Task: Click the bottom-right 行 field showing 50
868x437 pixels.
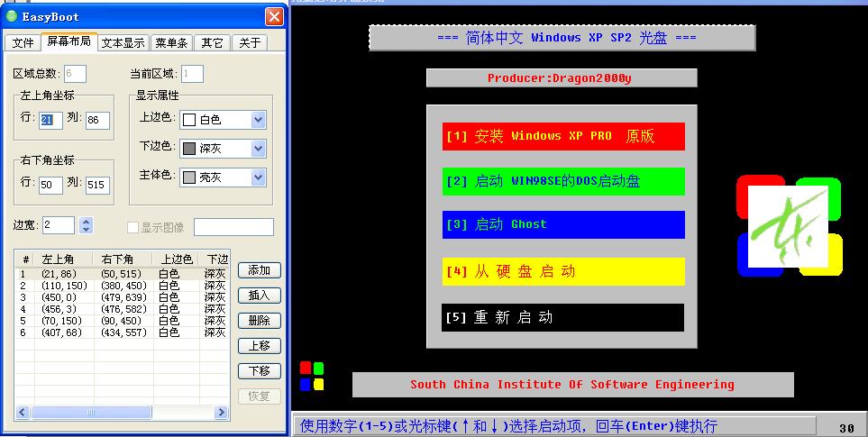Action: tap(50, 185)
